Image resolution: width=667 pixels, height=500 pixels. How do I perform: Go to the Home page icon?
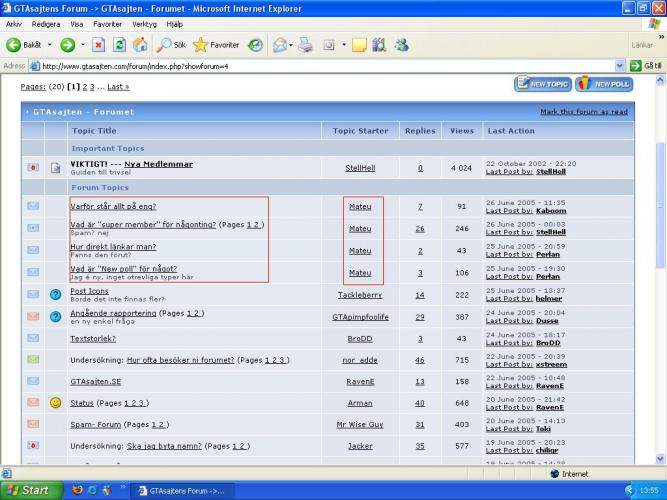140,45
